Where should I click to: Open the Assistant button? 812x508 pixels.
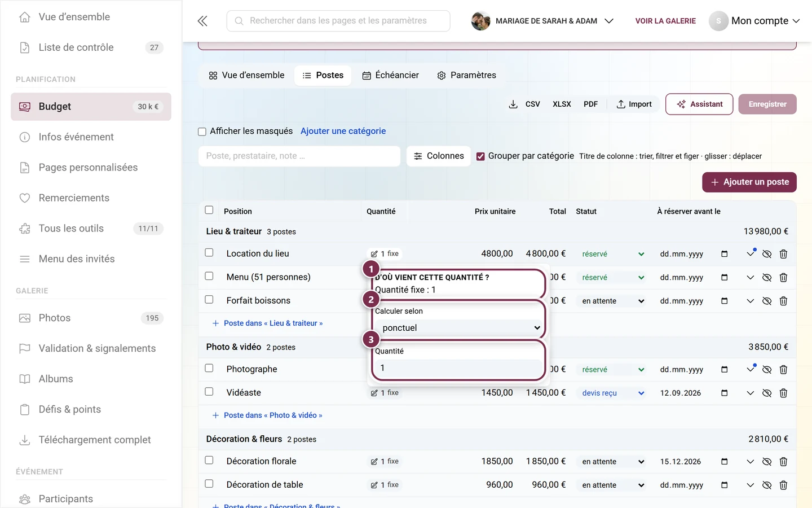pos(699,104)
